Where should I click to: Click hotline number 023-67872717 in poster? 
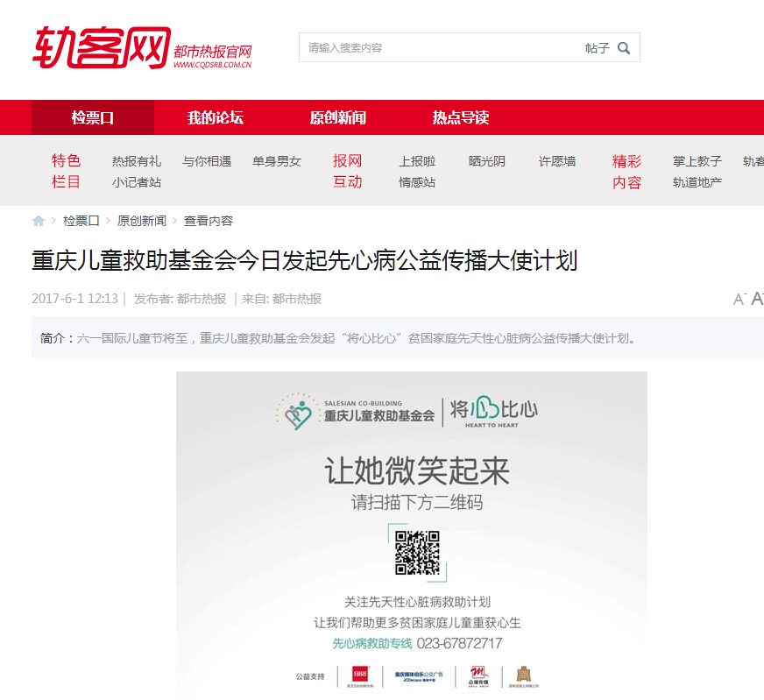click(x=459, y=644)
